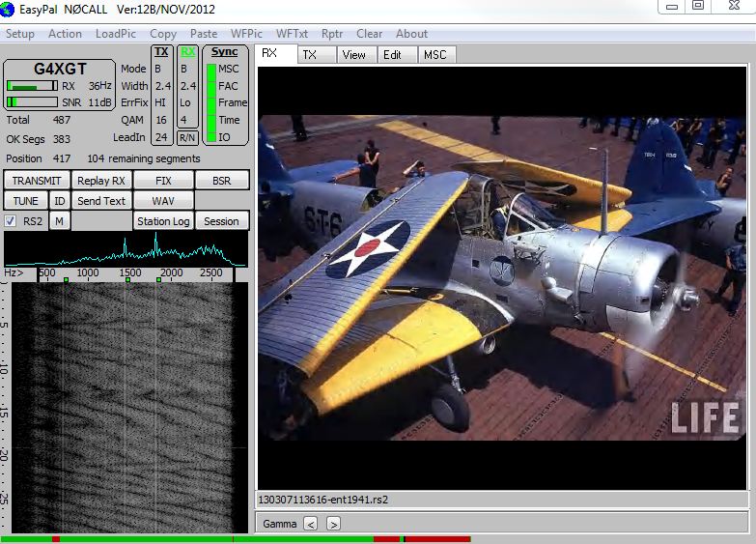Image resolution: width=756 pixels, height=544 pixels.
Task: Send station ID with ID button
Action: [x=59, y=201]
